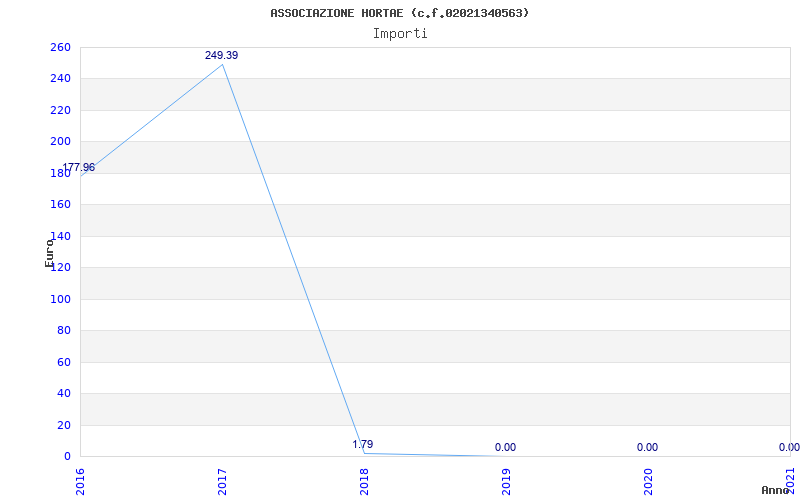Click the 60 y-axis tick label
This screenshot has height=500, width=800.
(x=63, y=362)
